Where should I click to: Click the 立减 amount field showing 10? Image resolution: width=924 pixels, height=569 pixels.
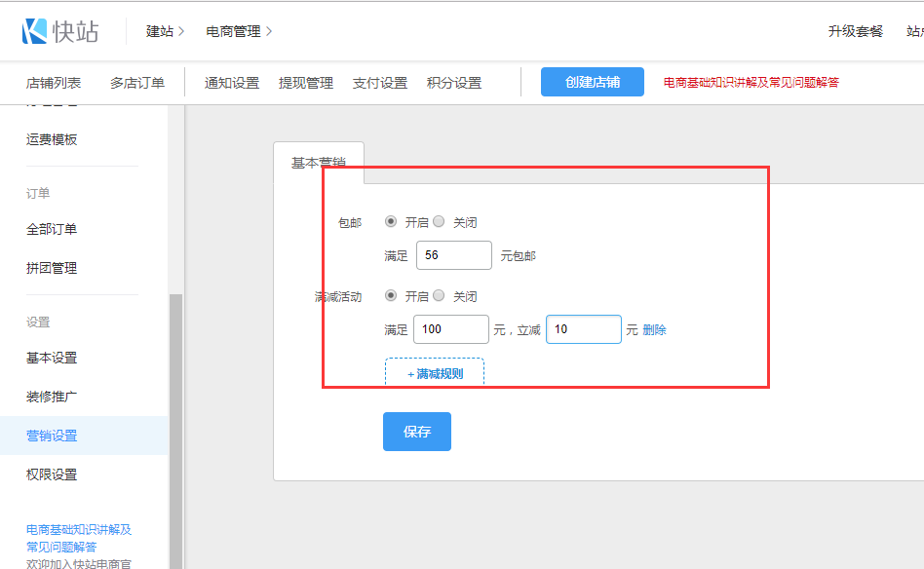(x=583, y=329)
